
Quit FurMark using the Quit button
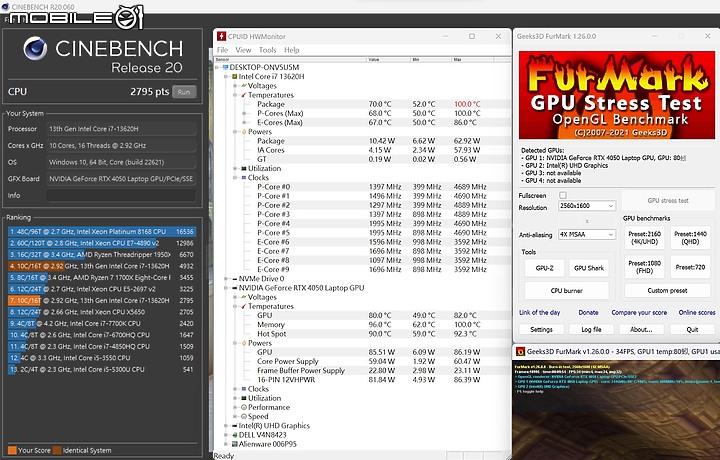pos(692,330)
